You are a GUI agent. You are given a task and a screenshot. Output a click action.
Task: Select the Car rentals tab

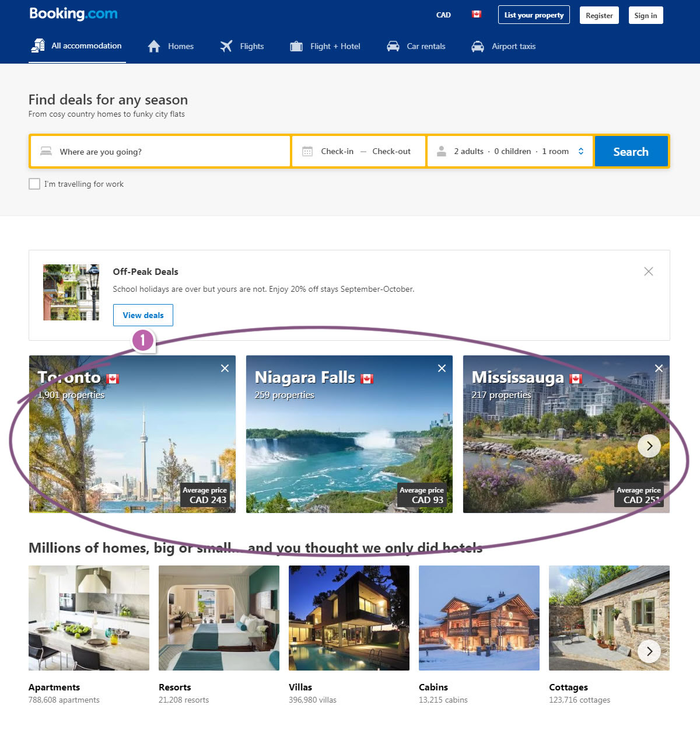pos(416,46)
